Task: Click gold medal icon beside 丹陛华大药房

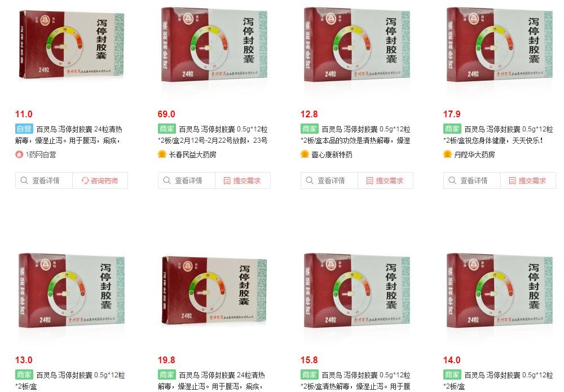Action: tap(447, 155)
